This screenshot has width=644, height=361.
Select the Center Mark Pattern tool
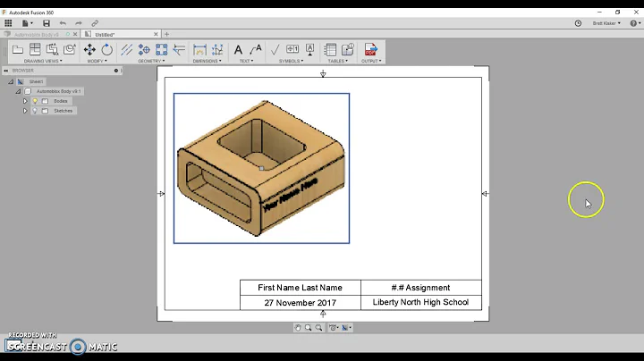(161, 50)
